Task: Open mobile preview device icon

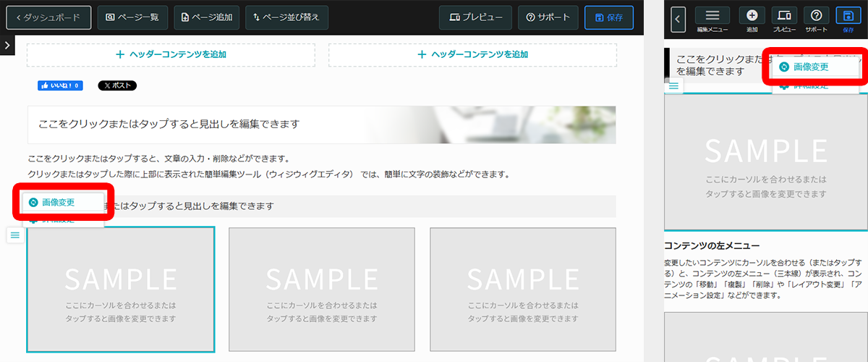Action: [x=784, y=17]
